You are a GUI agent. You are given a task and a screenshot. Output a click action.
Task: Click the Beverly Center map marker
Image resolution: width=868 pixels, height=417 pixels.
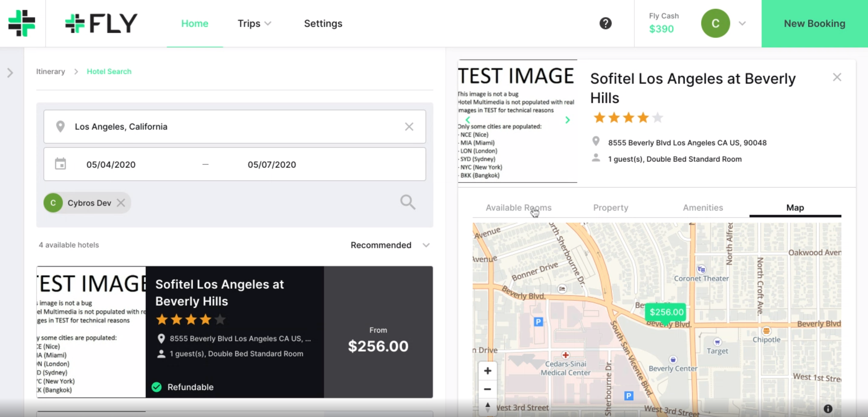click(x=672, y=360)
